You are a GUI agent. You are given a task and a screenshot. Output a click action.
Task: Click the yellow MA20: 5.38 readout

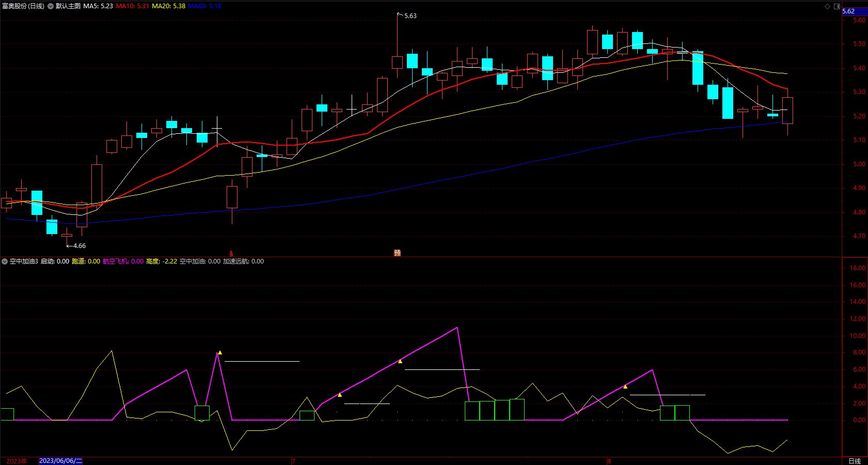169,6
